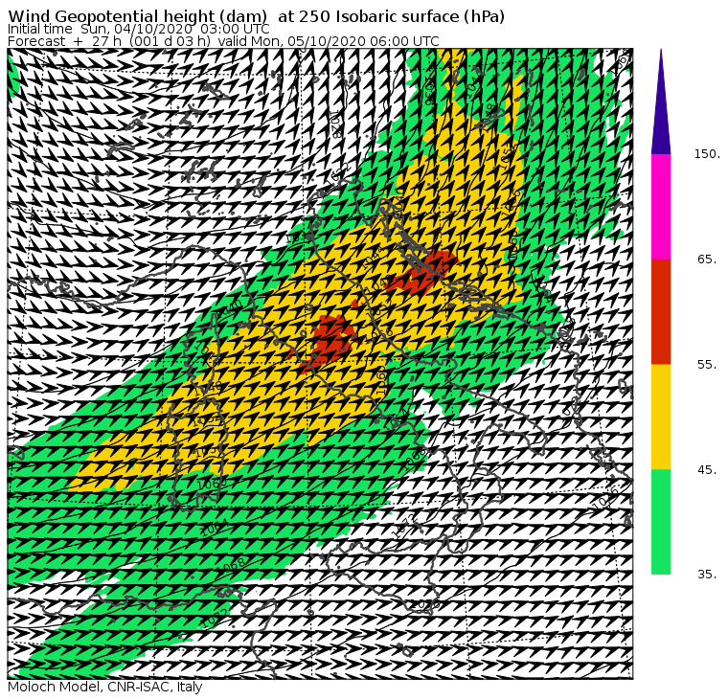Click the contour label "1064" on the map

(x=216, y=527)
